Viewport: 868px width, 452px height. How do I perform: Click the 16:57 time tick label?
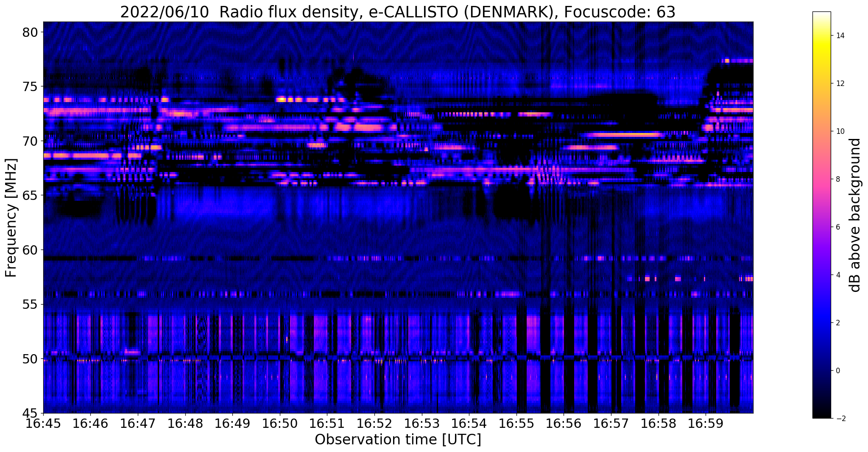coord(611,424)
